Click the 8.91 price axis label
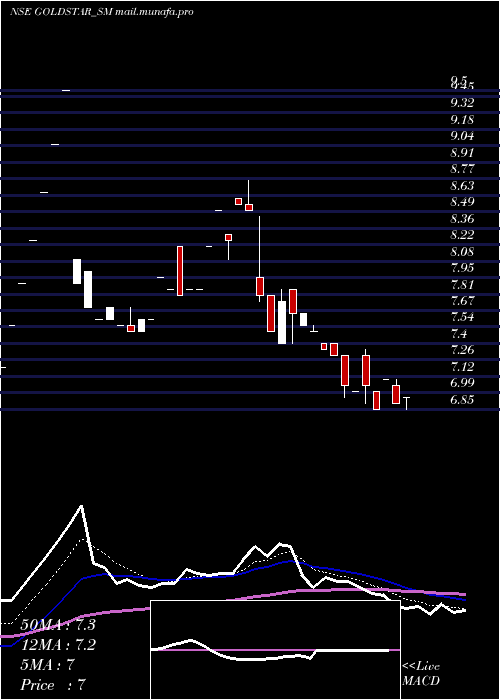This screenshot has height=700, width=500. (x=462, y=153)
